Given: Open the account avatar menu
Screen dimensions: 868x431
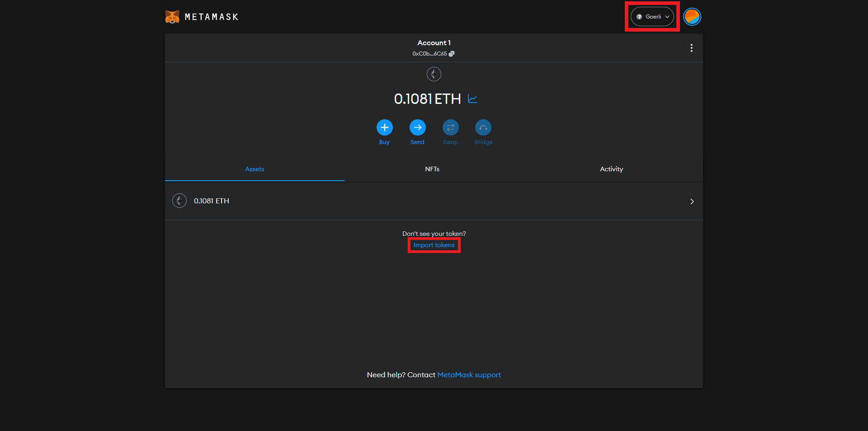Looking at the screenshot, I should (x=692, y=17).
